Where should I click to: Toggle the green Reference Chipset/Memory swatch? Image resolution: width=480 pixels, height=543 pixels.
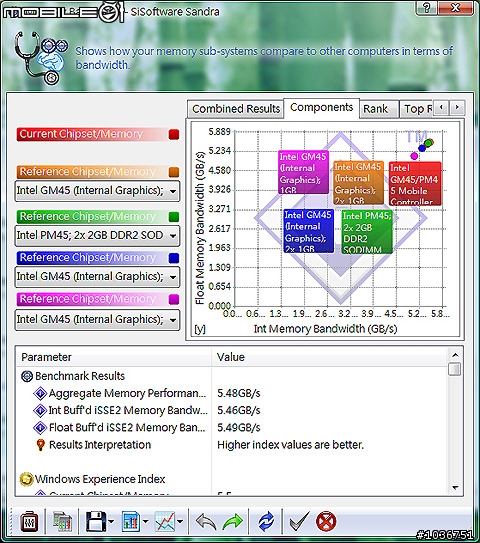tap(174, 217)
